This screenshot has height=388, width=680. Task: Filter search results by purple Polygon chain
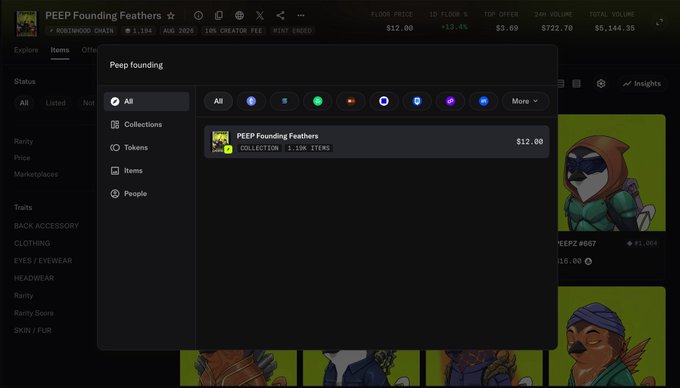tap(450, 101)
